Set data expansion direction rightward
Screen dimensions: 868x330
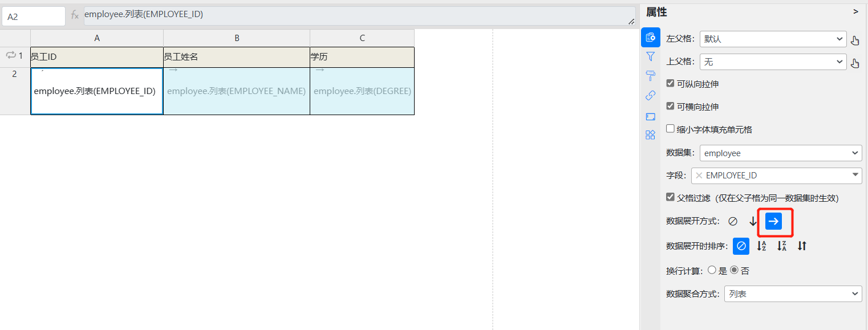[773, 221]
